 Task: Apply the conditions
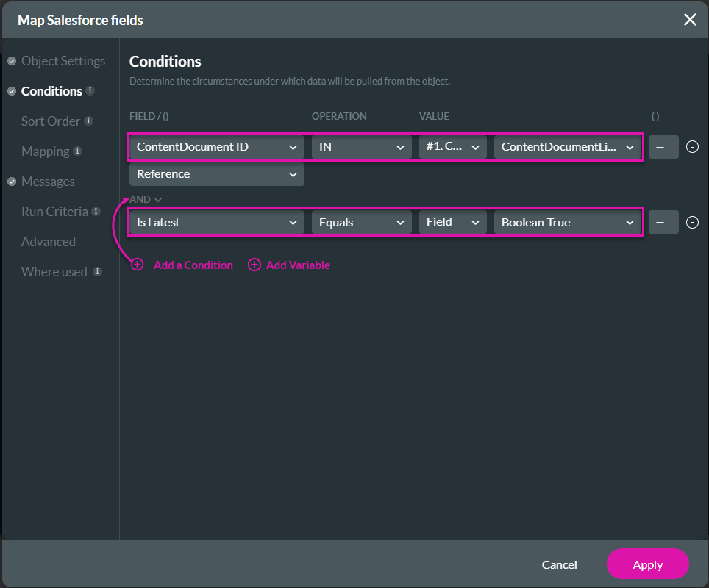[647, 564]
